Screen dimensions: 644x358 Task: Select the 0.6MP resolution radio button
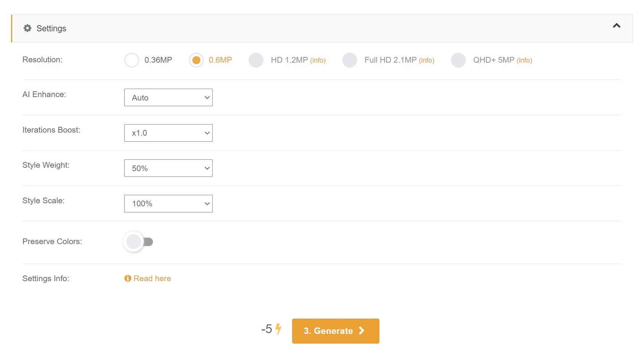[x=196, y=60]
